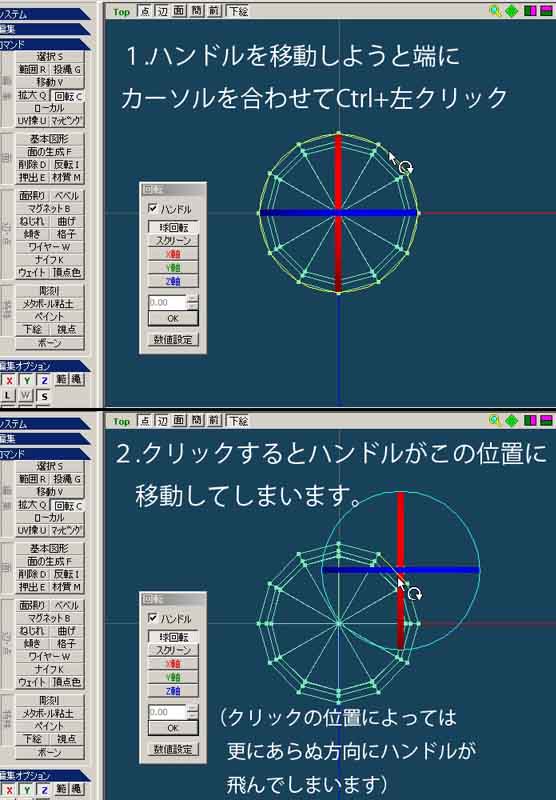Click the angle spinner arrows in the upper rotate dialog
Viewport: 556px width, 800px height.
pos(192,302)
